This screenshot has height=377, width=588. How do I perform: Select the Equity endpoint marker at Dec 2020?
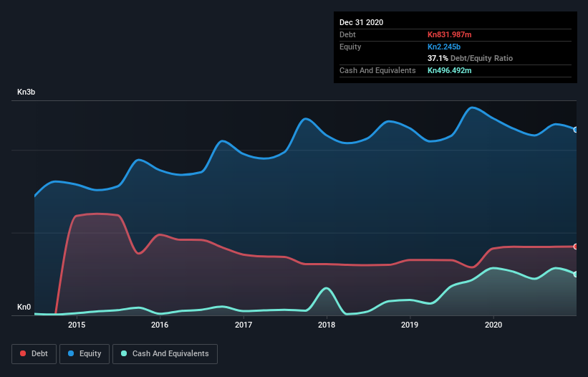[576, 130]
